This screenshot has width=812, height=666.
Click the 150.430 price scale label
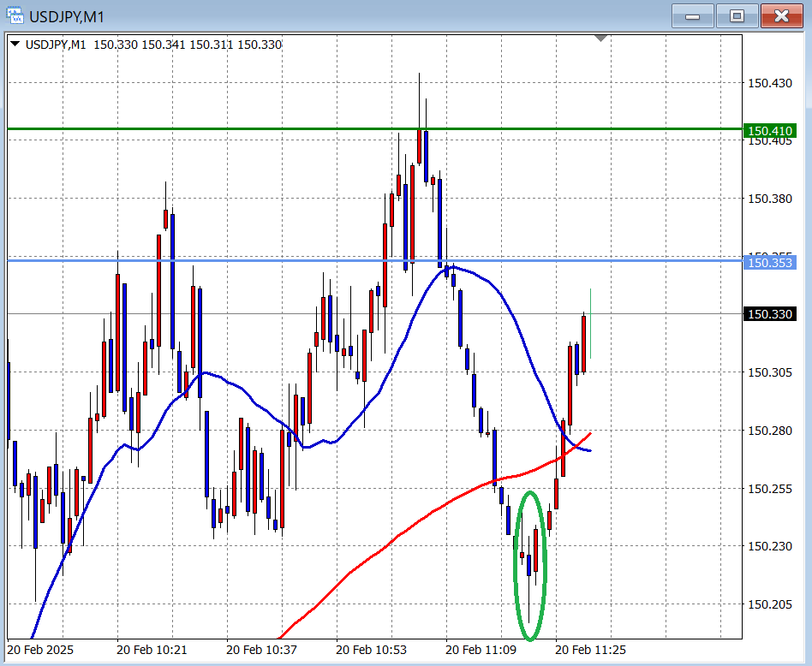coord(769,83)
